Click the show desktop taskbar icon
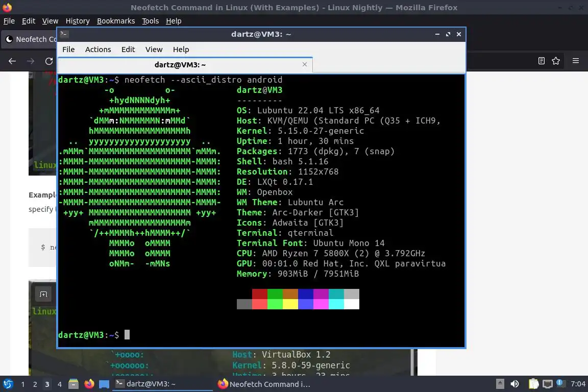 coord(104,384)
